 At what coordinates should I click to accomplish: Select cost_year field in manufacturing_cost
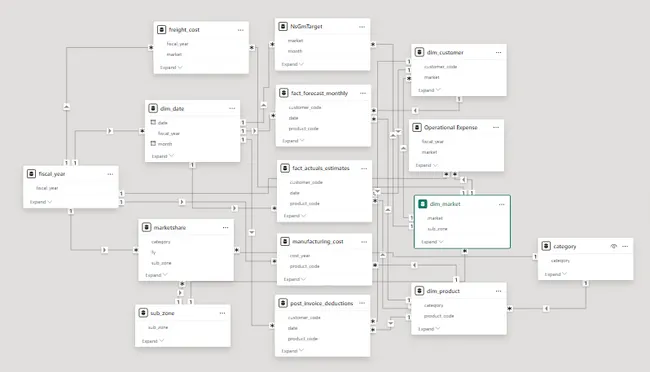point(300,255)
